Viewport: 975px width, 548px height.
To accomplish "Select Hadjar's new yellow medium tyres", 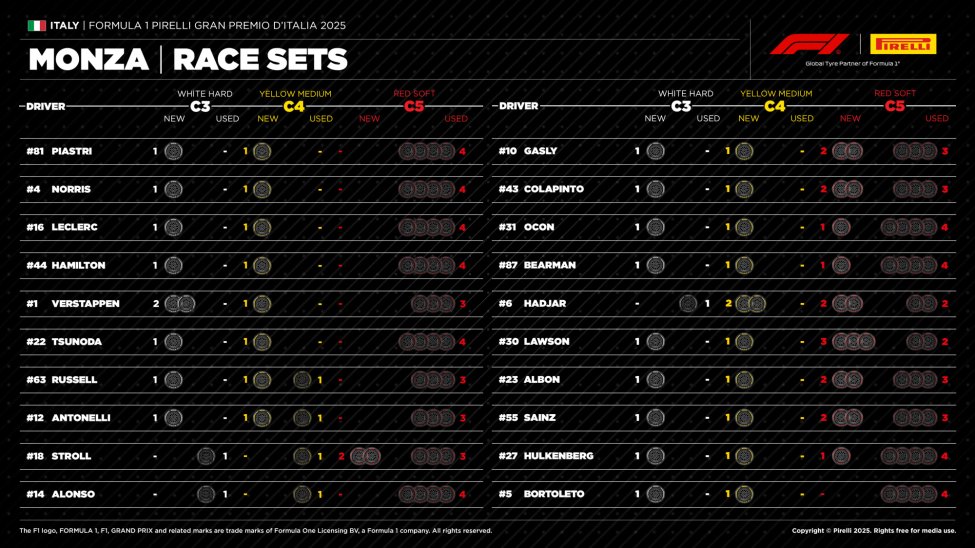I will (x=750, y=304).
